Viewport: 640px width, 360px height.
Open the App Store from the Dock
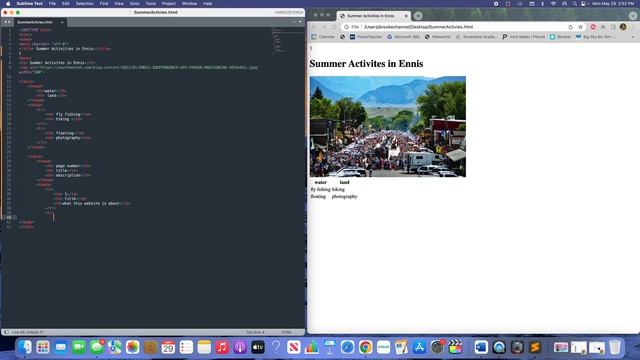[x=419, y=347]
